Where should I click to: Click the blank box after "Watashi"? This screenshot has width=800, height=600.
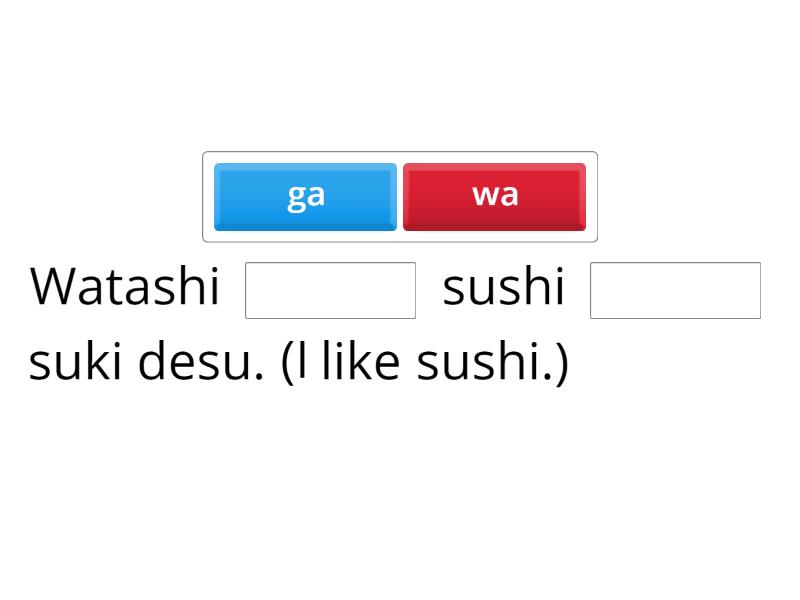pos(330,290)
